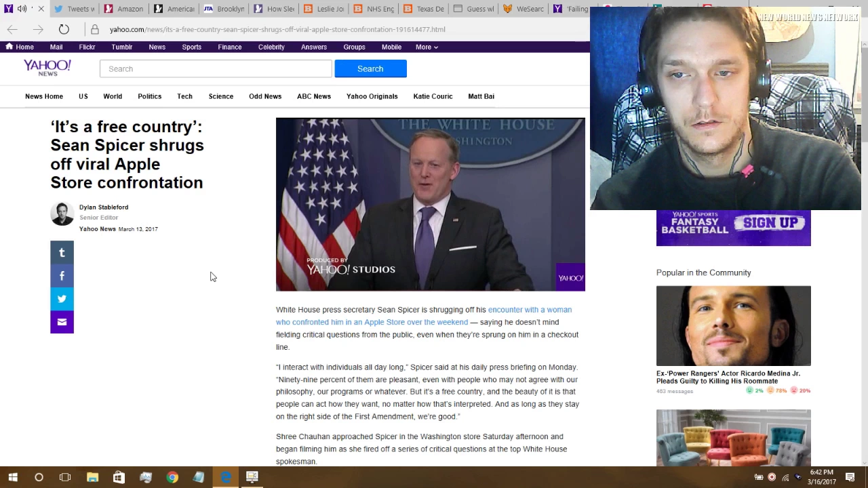Viewport: 868px width, 488px height.
Task: Expand the More dropdown in top bar
Action: (427, 47)
